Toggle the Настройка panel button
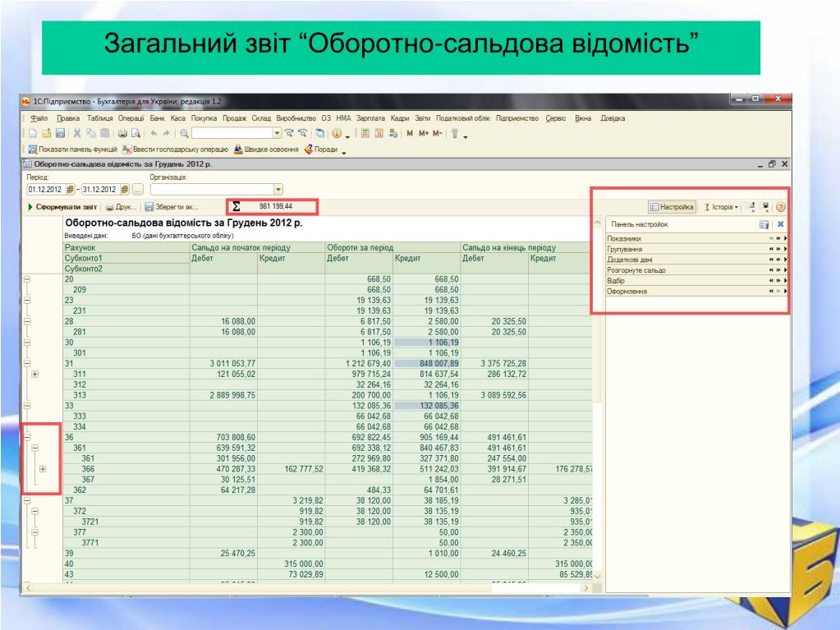840x630 pixels. pyautogui.click(x=672, y=207)
